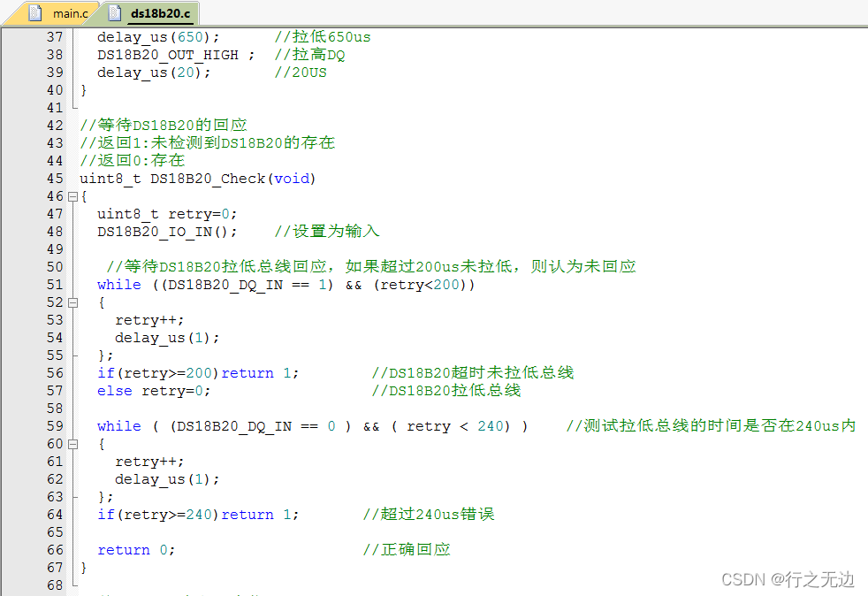
Task: Click the ds18b20.c file icon
Action: 115,12
